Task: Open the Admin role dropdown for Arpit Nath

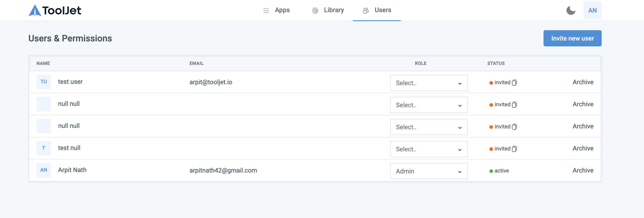Action: coord(429,171)
